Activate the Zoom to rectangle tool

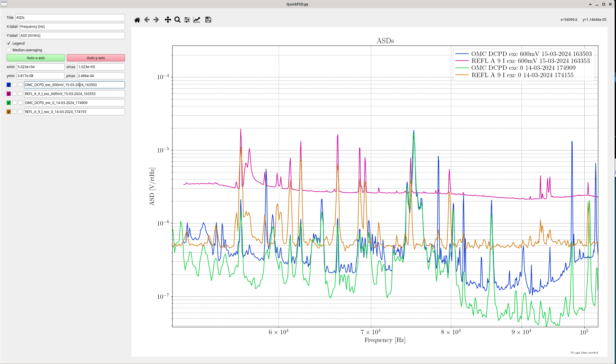pyautogui.click(x=177, y=20)
